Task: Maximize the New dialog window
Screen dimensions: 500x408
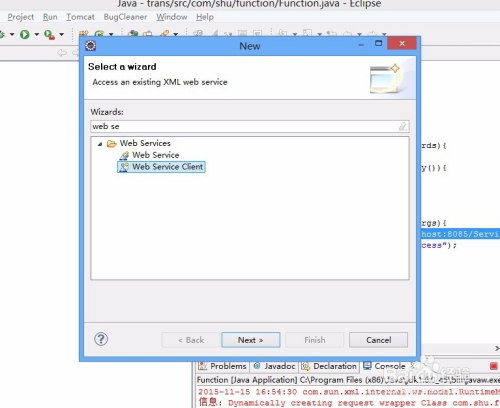Action: click(x=379, y=43)
